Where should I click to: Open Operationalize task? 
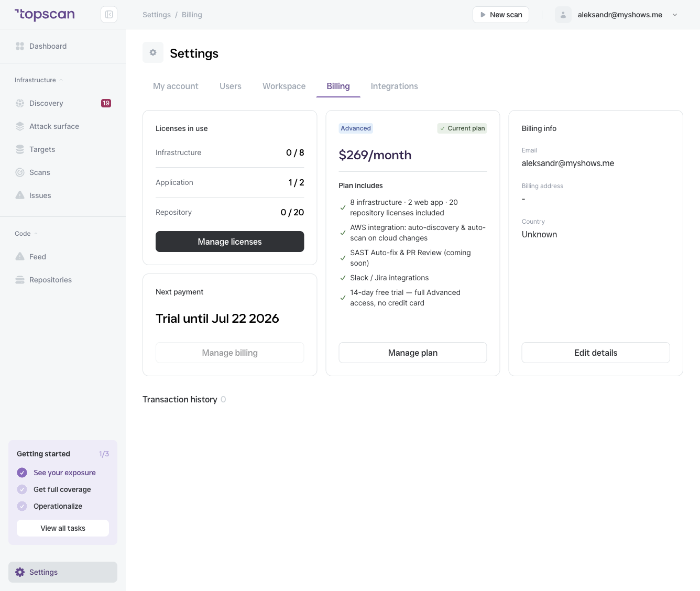(x=58, y=506)
